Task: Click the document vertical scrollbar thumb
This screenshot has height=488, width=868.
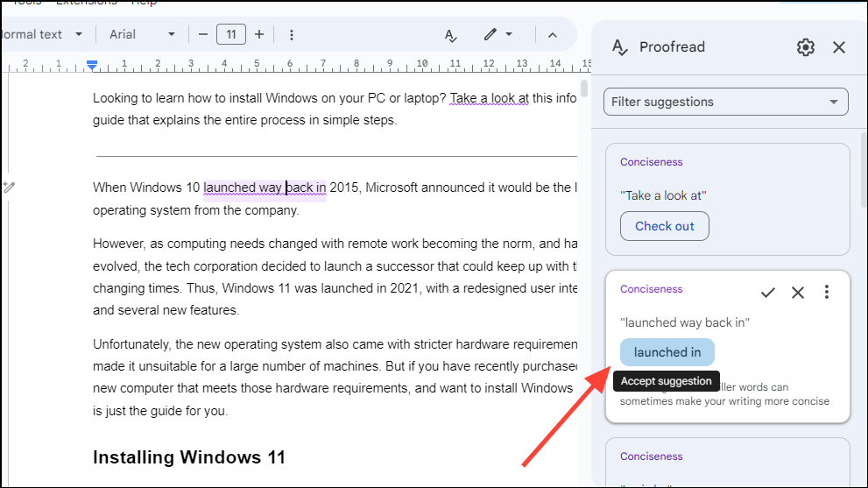Action: pyautogui.click(x=583, y=88)
